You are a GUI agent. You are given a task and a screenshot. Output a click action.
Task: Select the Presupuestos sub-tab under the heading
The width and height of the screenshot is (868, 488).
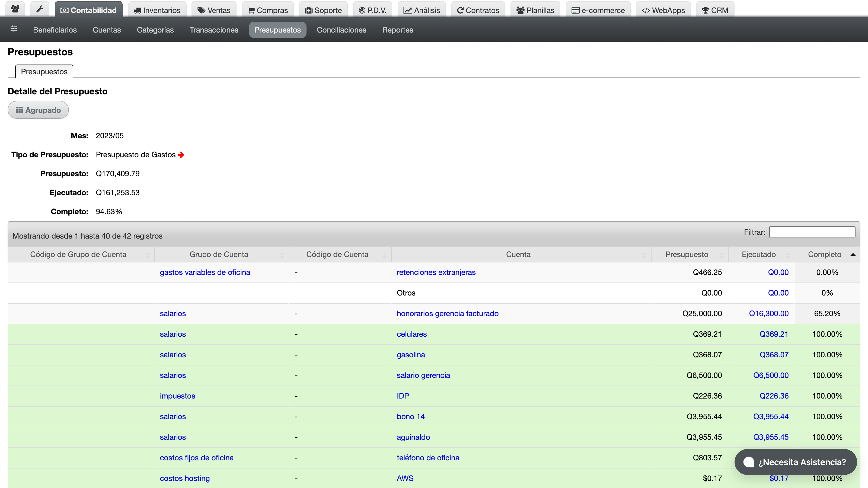click(44, 71)
